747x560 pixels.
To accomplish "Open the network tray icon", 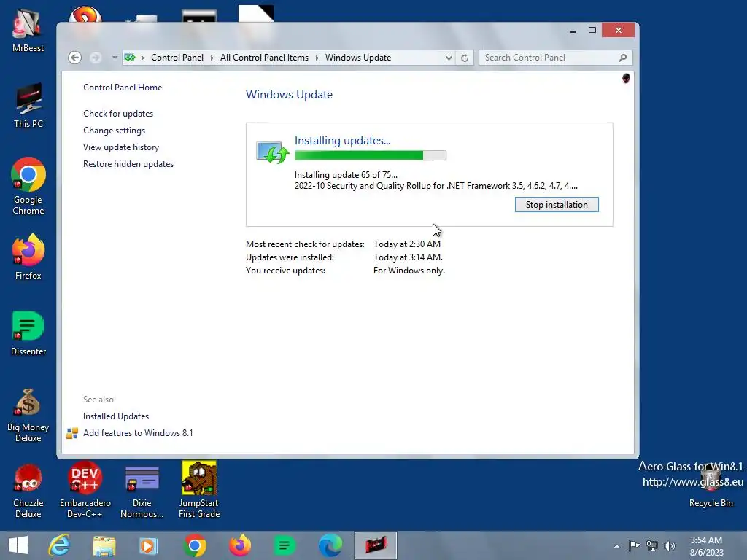I will pyautogui.click(x=651, y=545).
